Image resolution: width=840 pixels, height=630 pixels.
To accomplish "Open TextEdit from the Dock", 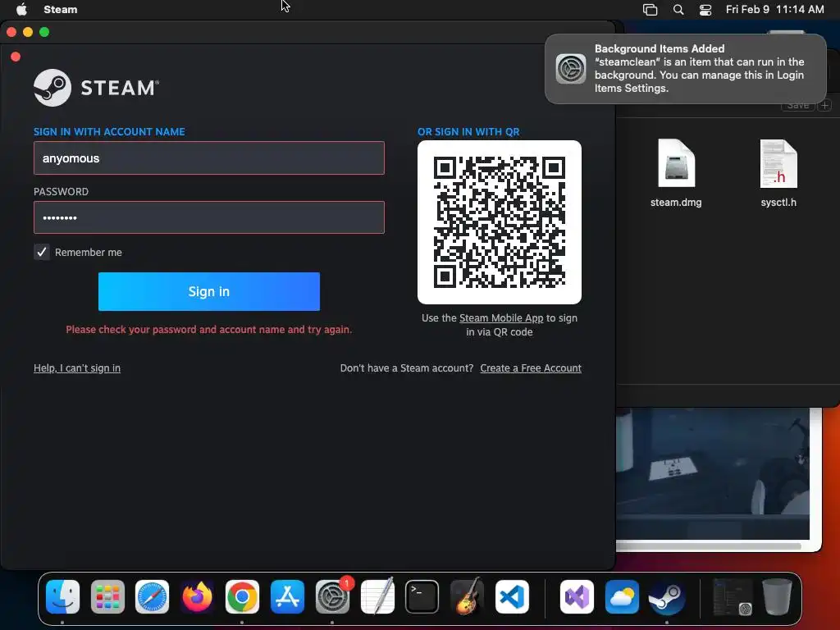I will (377, 596).
